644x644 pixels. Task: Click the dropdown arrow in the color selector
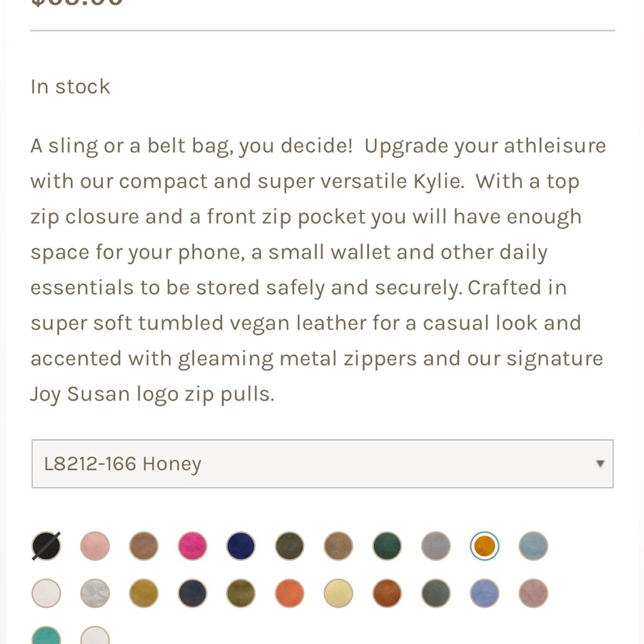click(x=600, y=464)
